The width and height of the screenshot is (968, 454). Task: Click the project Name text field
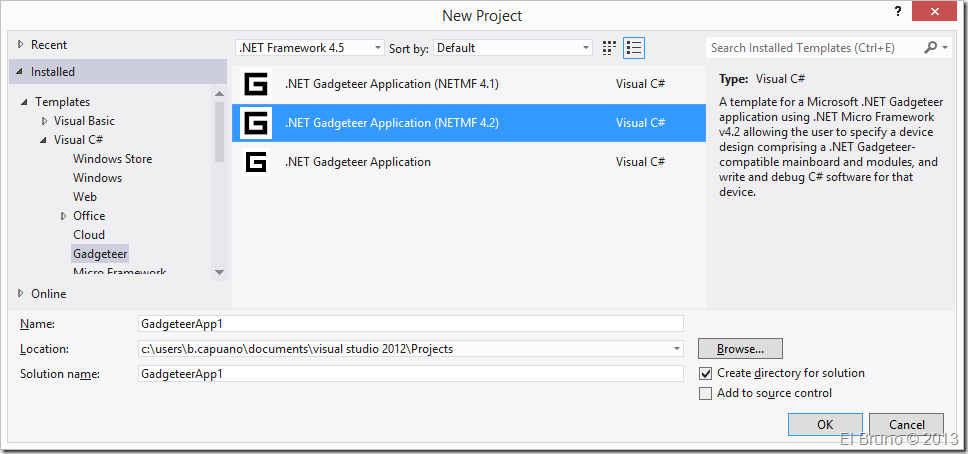[410, 324]
